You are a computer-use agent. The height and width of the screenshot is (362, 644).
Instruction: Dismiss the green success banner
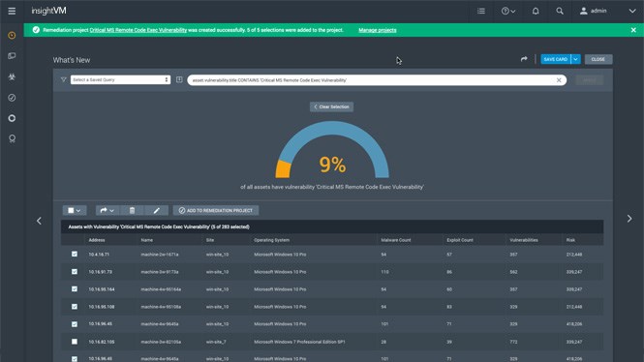633,30
